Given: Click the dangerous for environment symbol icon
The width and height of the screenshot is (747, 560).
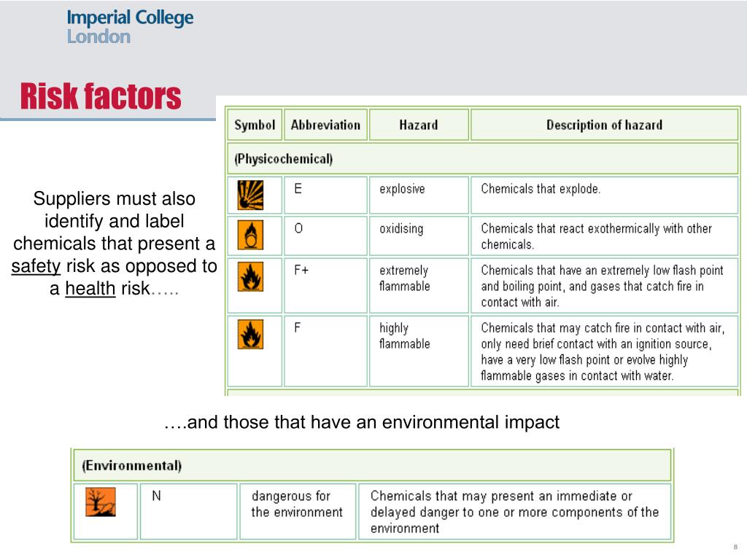Looking at the screenshot, I should click(101, 502).
